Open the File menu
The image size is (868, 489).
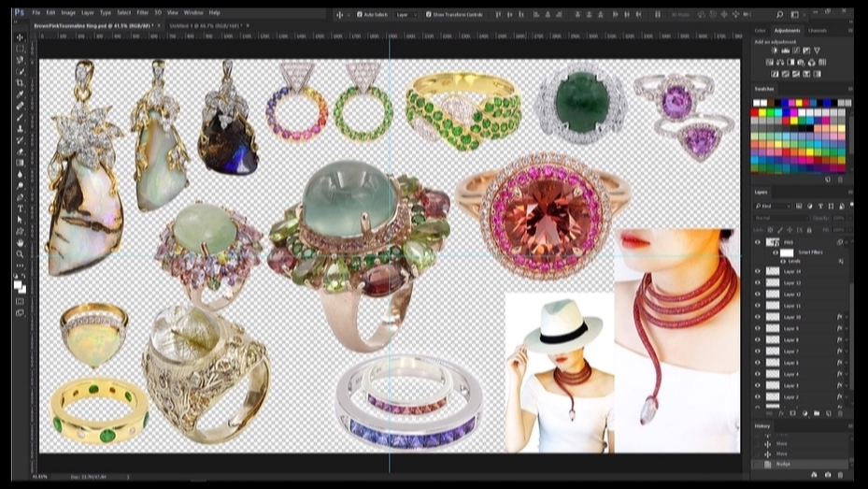click(36, 12)
